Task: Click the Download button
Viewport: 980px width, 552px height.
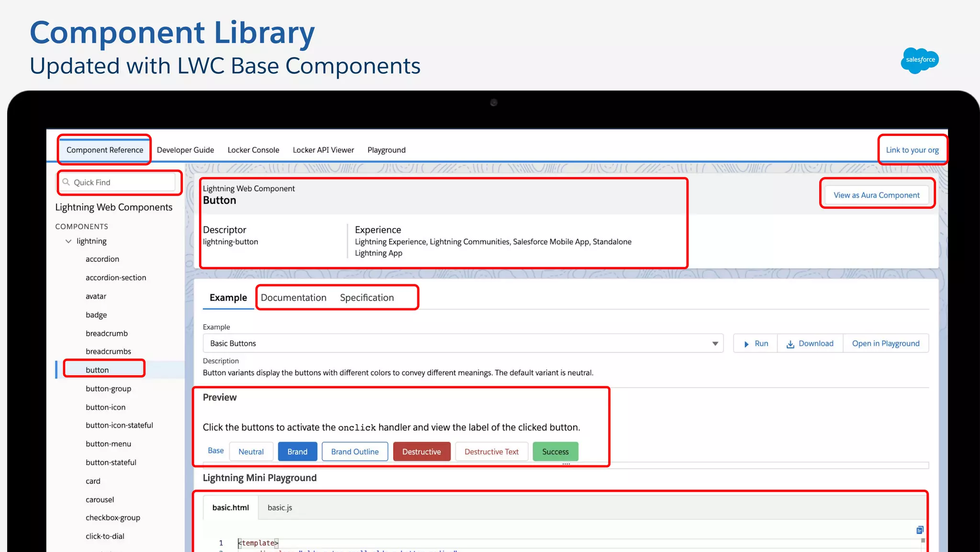Action: pyautogui.click(x=810, y=344)
